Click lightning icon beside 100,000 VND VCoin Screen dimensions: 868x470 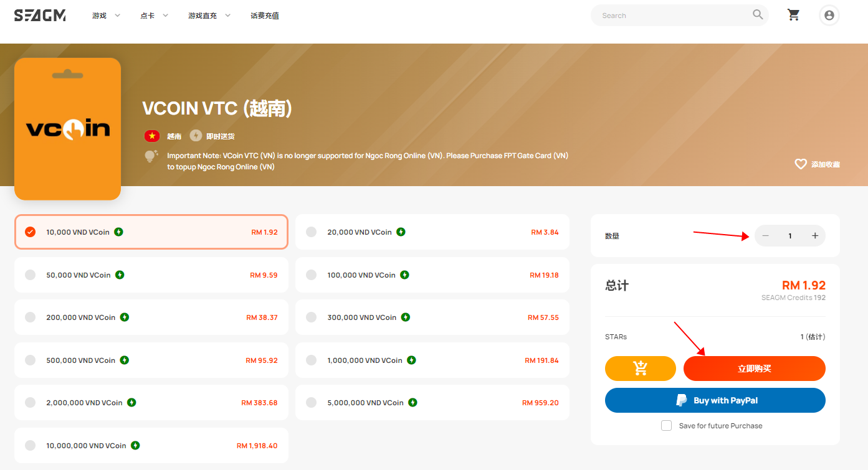point(404,275)
